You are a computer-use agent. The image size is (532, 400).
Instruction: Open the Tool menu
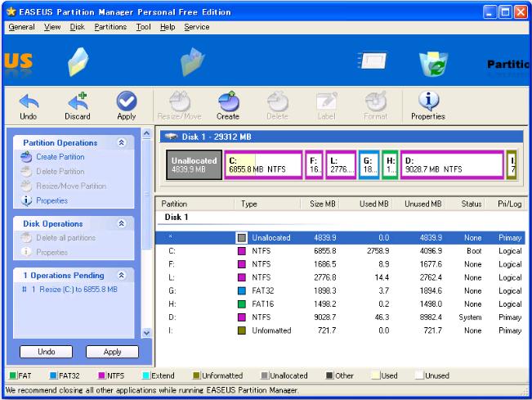click(x=144, y=27)
